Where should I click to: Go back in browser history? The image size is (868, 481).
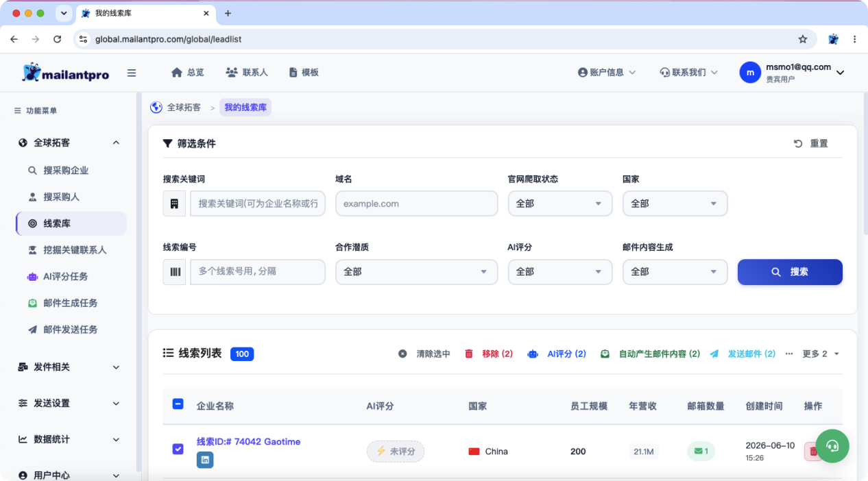coord(14,39)
